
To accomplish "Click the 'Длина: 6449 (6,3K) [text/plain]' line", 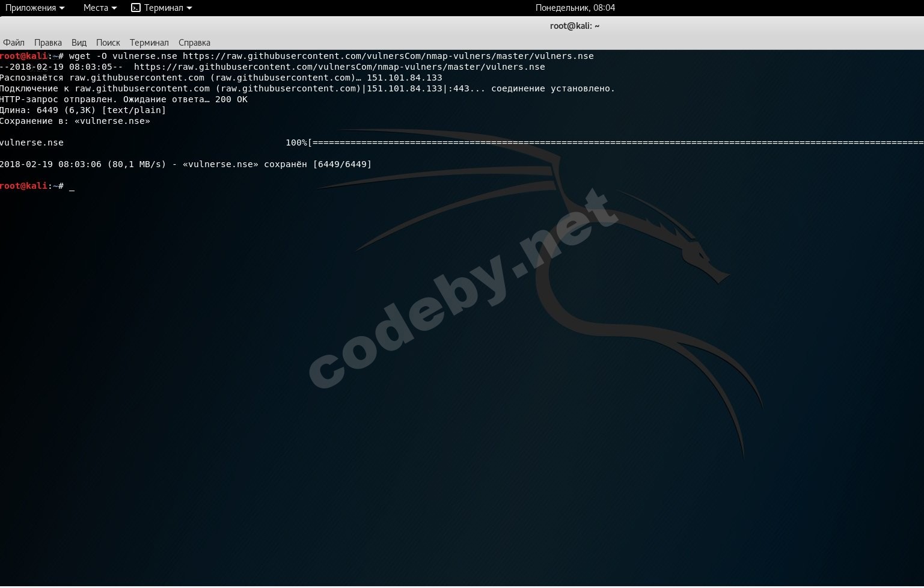I will point(83,110).
